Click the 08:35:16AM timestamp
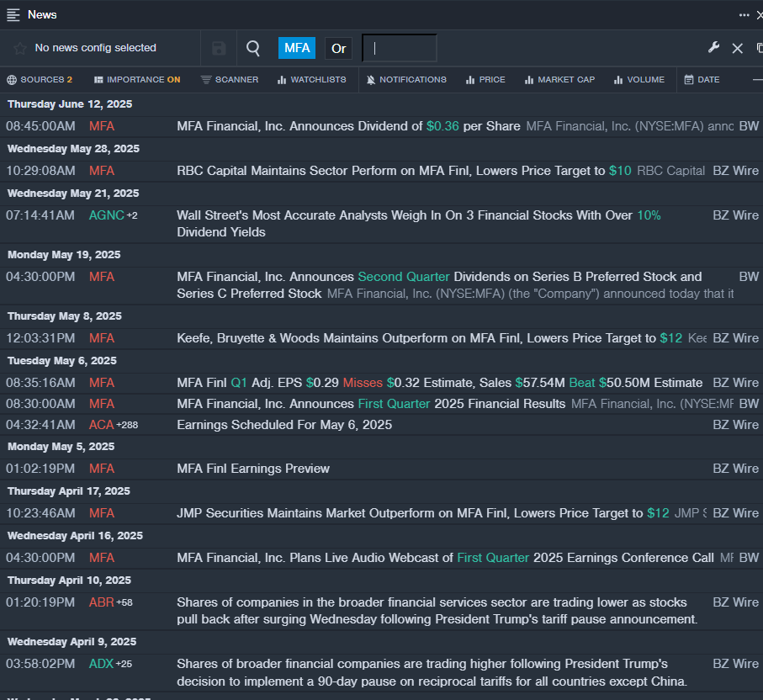Screen dimensions: 763x700 (x=40, y=383)
